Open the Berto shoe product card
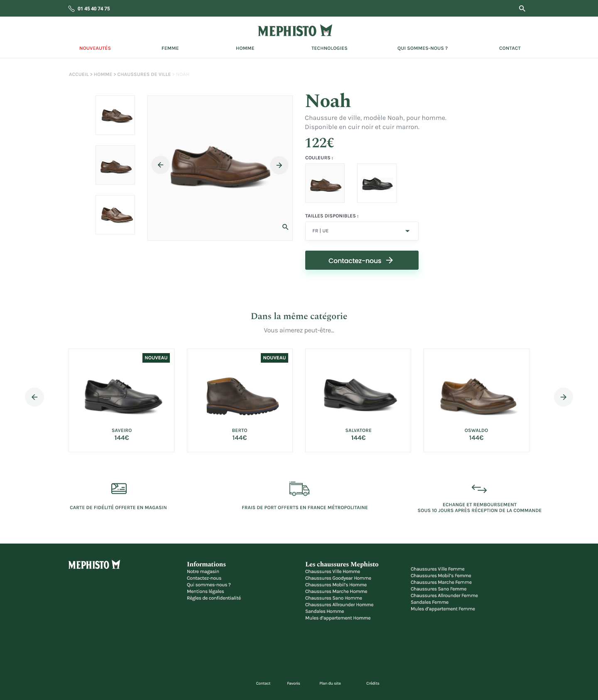 [x=240, y=400]
